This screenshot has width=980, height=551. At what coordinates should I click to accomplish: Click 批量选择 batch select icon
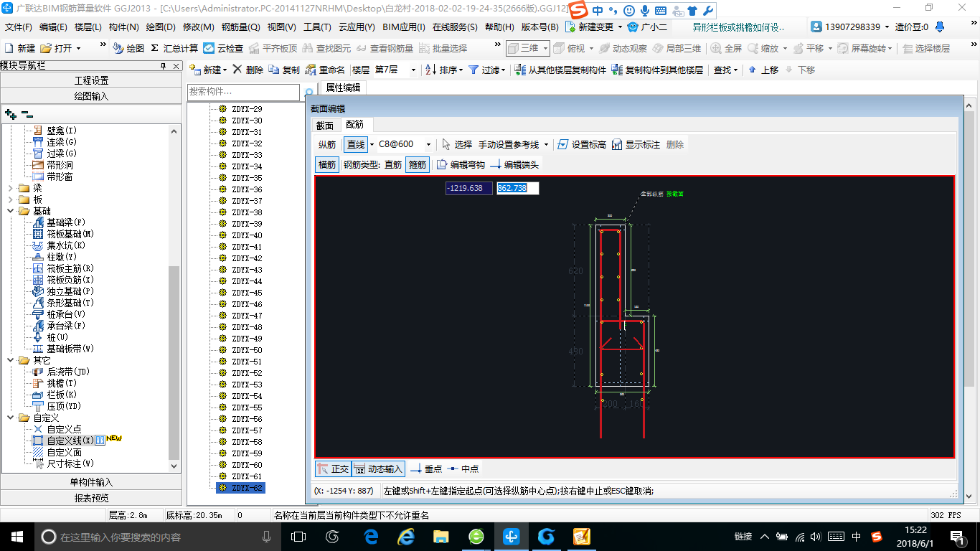click(x=443, y=48)
